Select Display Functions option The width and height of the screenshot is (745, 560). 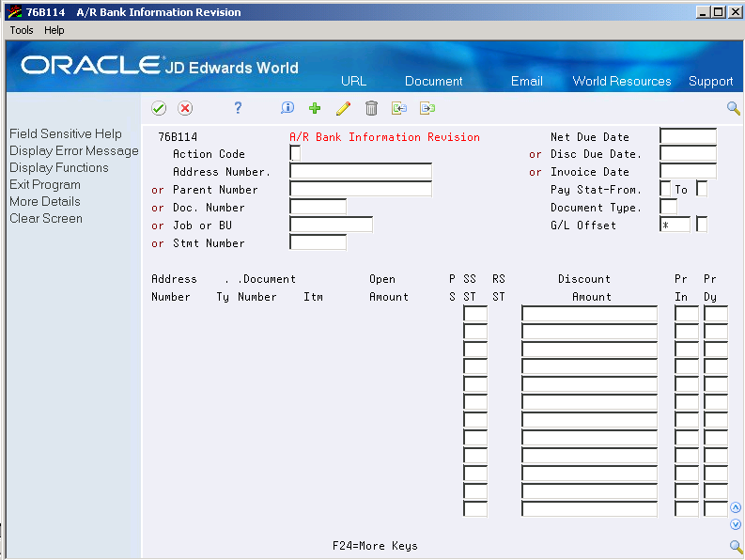click(59, 168)
